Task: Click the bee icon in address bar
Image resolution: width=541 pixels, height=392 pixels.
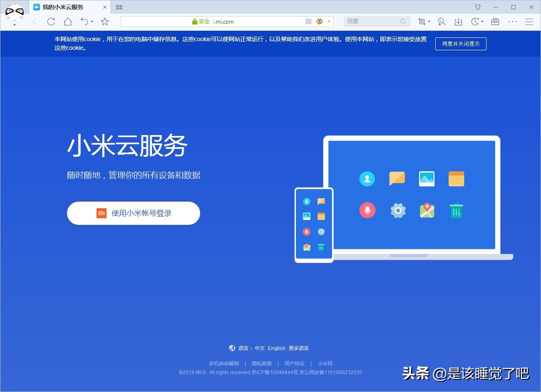Action: tap(320, 22)
